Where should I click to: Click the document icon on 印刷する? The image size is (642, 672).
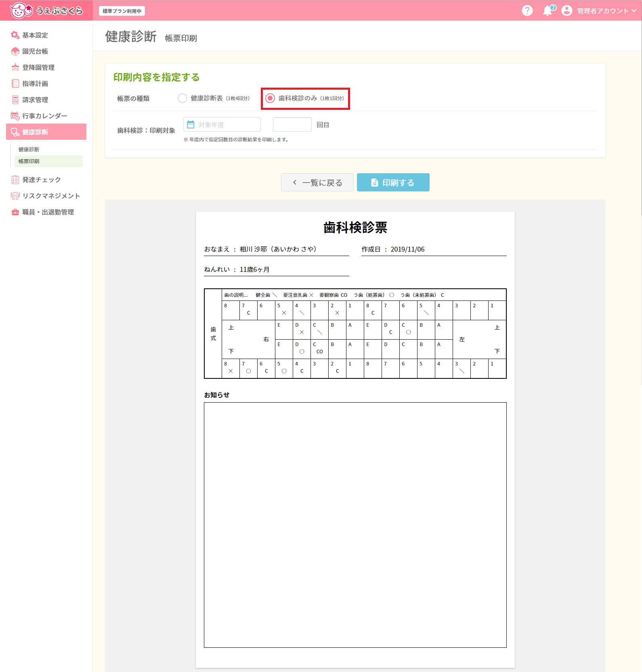point(374,183)
